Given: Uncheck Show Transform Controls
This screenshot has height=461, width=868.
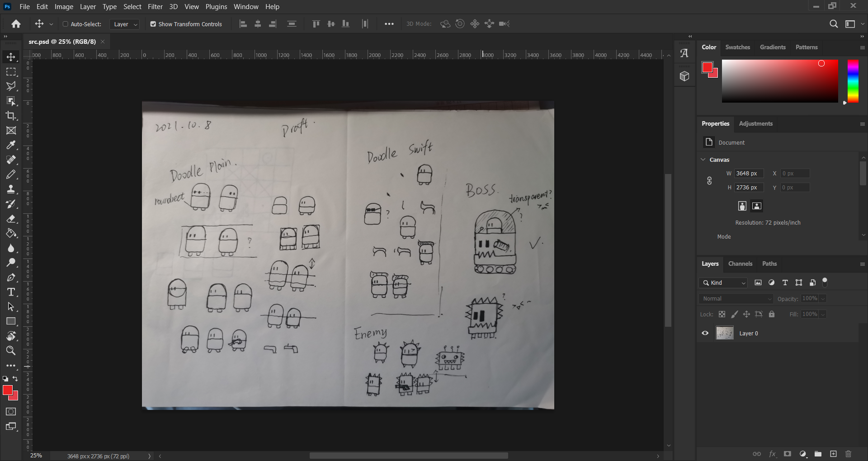Looking at the screenshot, I should point(153,24).
